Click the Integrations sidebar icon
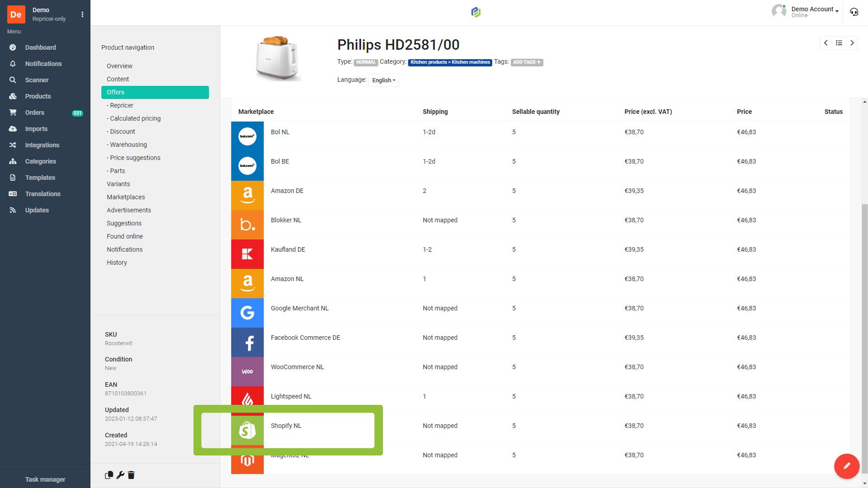Image resolution: width=868 pixels, height=488 pixels. pyautogui.click(x=13, y=145)
